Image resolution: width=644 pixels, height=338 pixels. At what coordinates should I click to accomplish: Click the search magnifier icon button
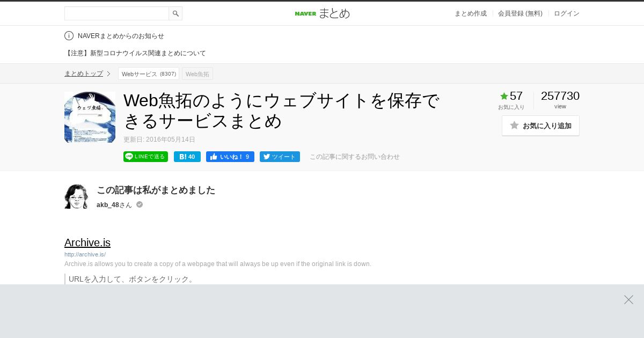tap(175, 13)
